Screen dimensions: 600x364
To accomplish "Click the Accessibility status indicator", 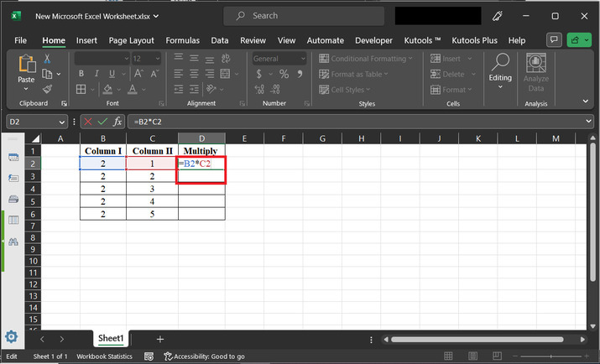I will pyautogui.click(x=205, y=356).
